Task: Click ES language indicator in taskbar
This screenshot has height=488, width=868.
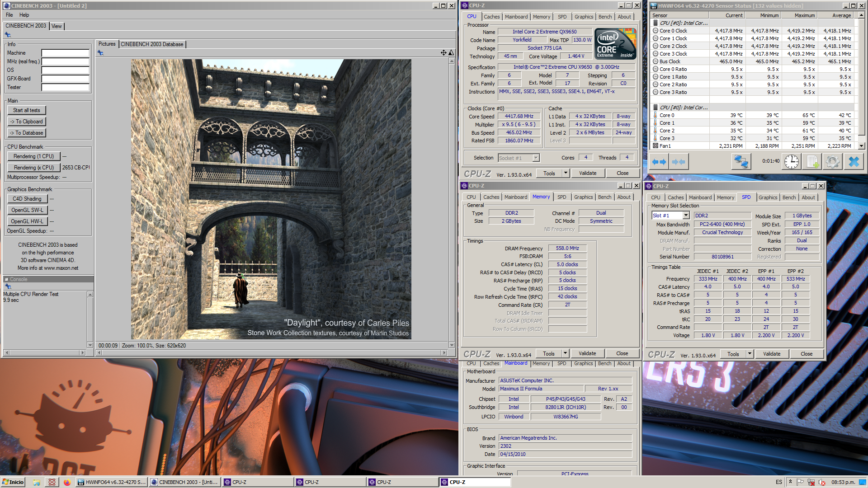Action: pyautogui.click(x=779, y=482)
